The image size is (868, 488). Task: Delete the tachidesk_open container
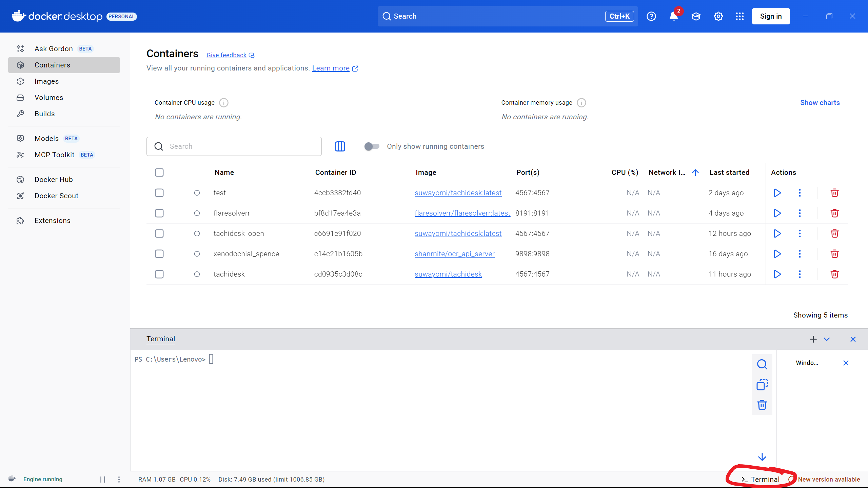(834, 233)
